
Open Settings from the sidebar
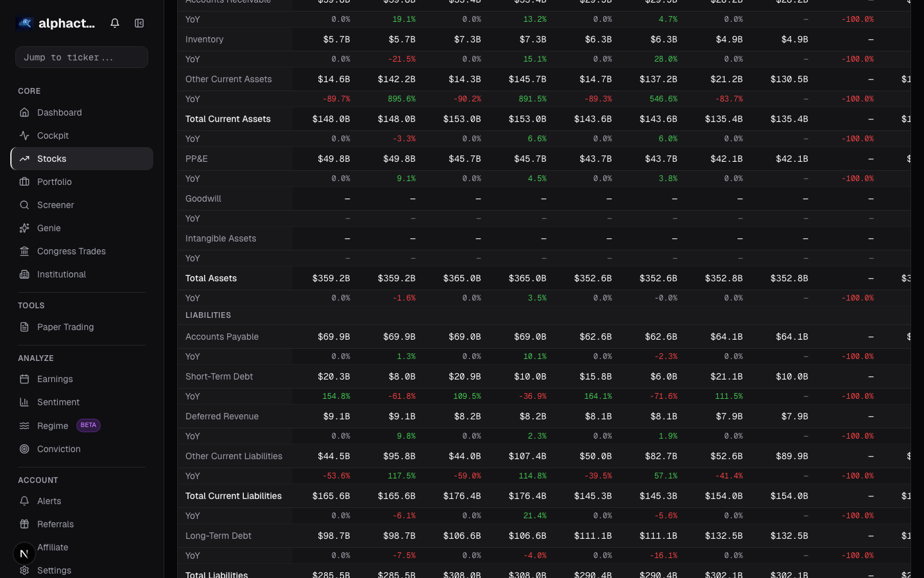click(54, 570)
